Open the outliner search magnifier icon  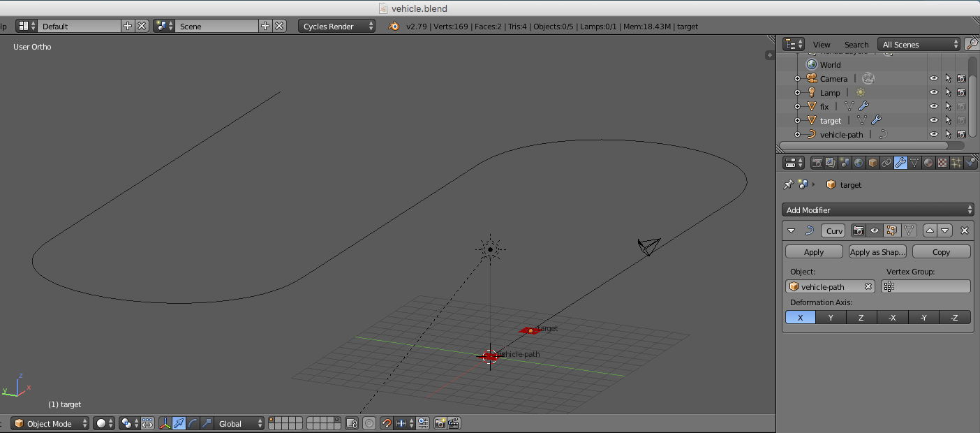[x=971, y=44]
